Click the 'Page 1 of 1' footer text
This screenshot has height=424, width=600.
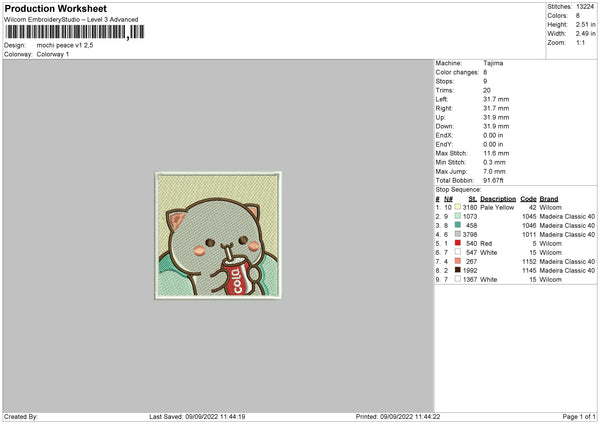pyautogui.click(x=579, y=416)
